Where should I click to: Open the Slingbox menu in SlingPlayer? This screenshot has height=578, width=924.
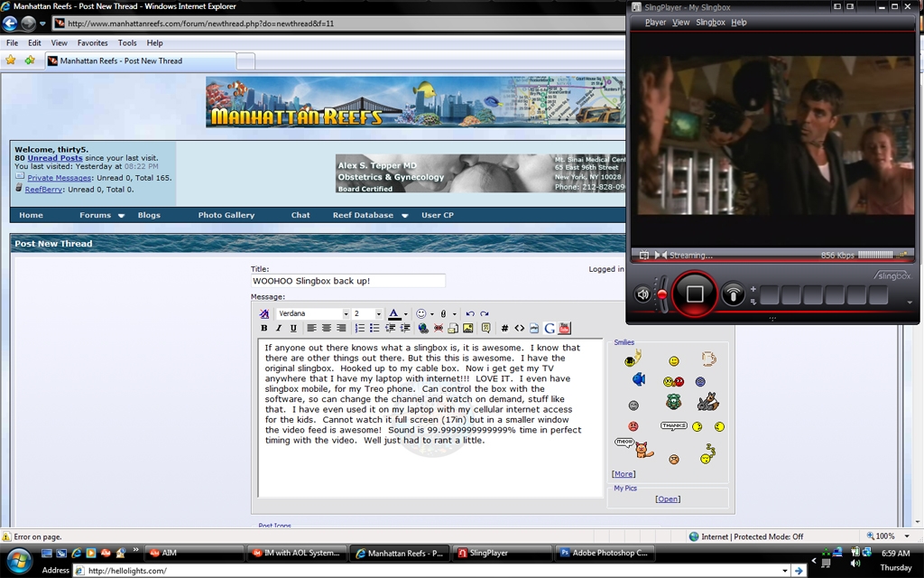[711, 23]
